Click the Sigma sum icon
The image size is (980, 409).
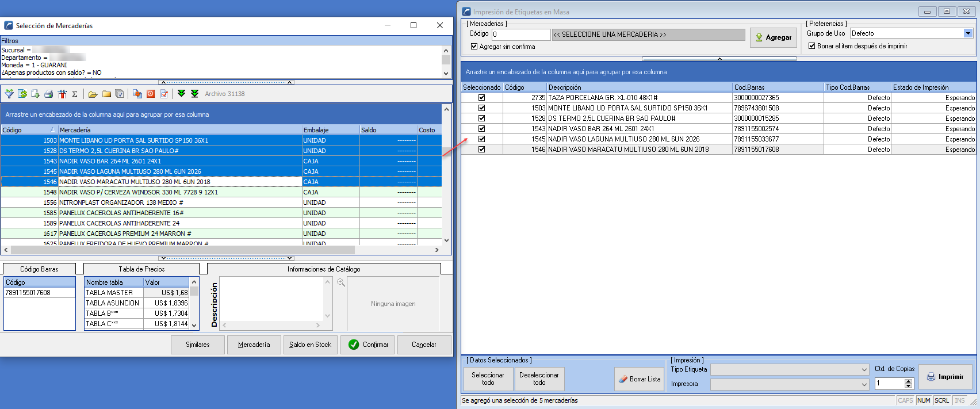(75, 94)
